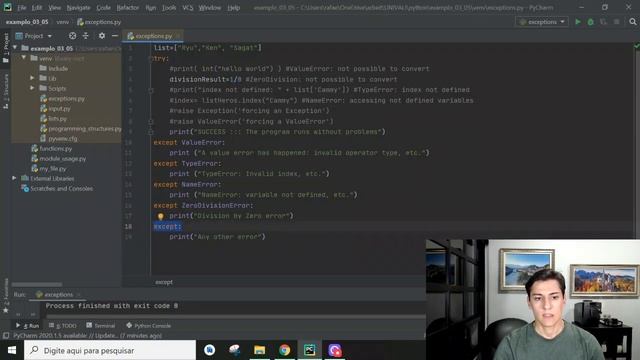Open Project panel settings gear
Image resolution: width=640 pixels, height=360 pixels.
pyautogui.click(x=102, y=36)
